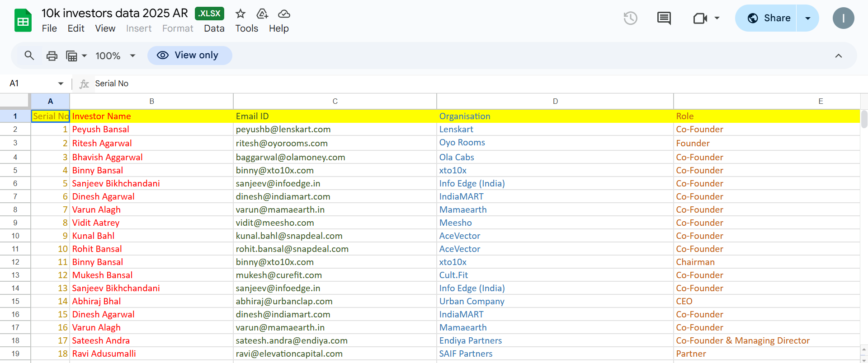Select column E header

(767, 101)
